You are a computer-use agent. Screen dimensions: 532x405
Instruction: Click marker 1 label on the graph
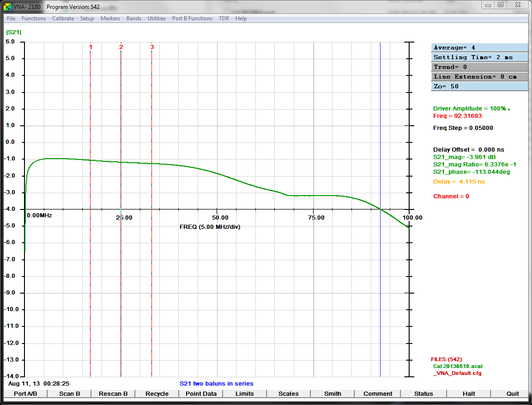click(x=91, y=47)
